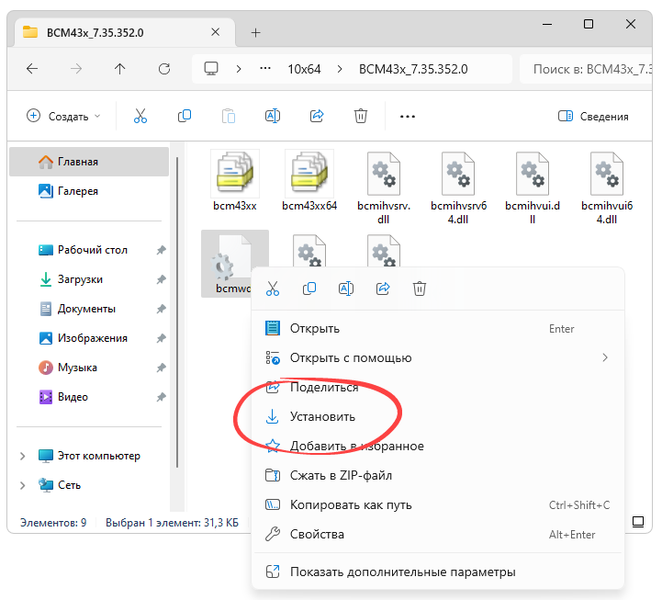
Task: Select the bcmihvsrv.dll file
Action: click(384, 188)
